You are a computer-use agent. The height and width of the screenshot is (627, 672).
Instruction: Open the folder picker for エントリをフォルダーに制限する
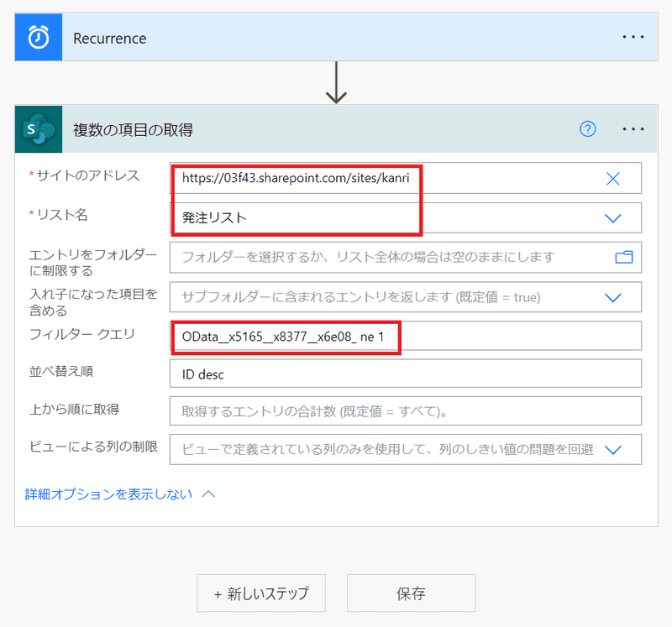pos(623,257)
